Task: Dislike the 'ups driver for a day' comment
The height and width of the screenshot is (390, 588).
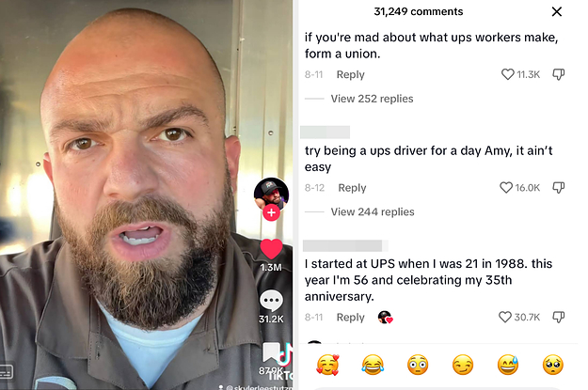Action: tap(559, 187)
